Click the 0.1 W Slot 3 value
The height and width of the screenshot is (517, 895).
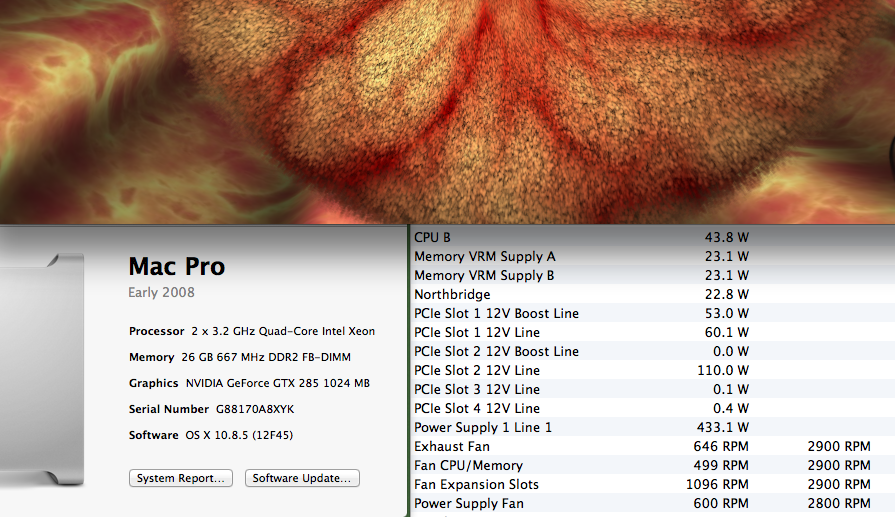731,389
